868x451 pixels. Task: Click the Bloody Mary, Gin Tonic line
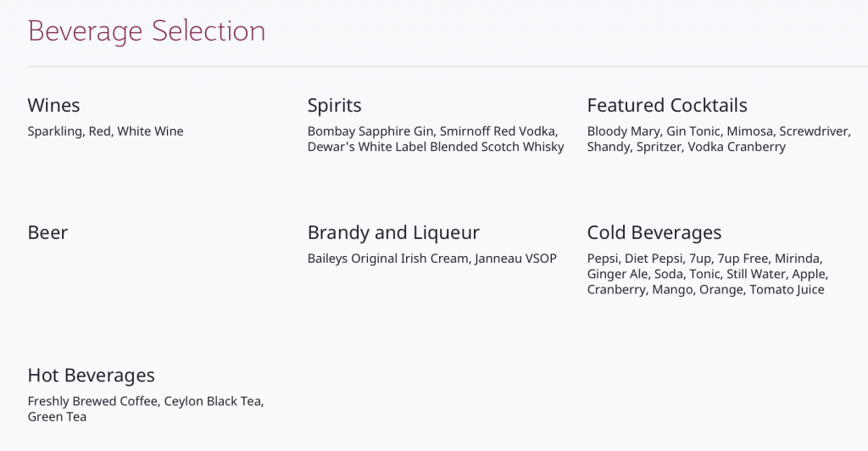[719, 131]
